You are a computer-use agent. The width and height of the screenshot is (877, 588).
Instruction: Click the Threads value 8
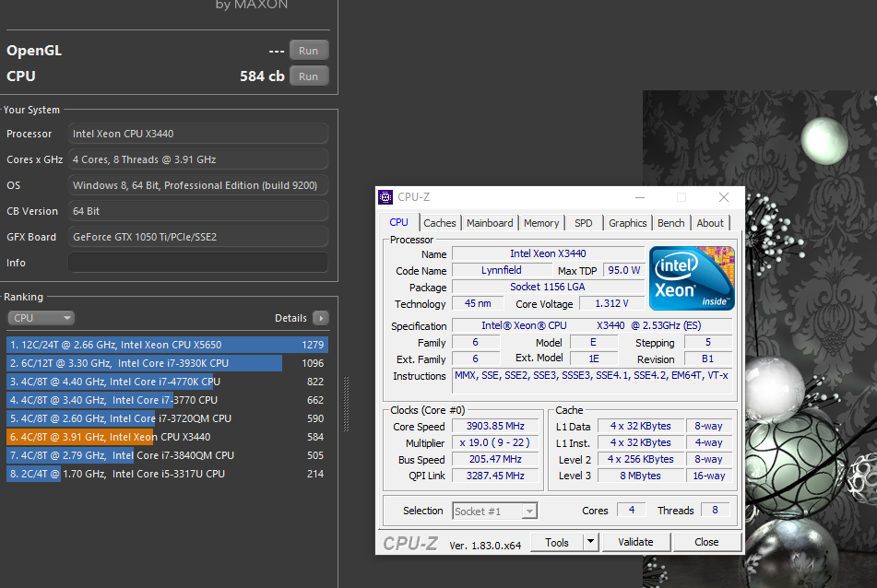click(715, 511)
